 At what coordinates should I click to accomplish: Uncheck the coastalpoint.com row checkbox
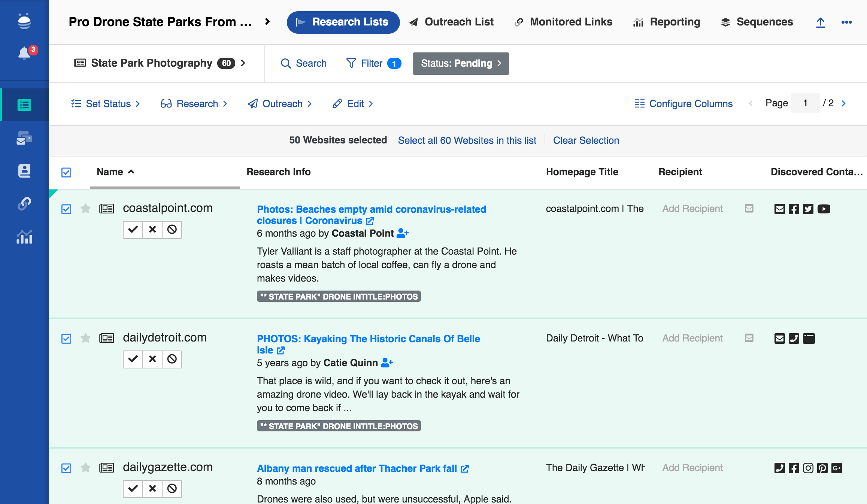point(66,209)
